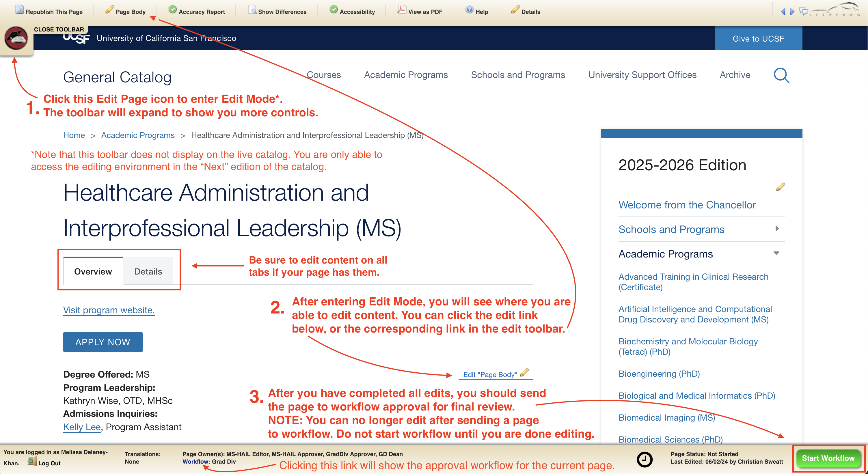
Task: Open the Workflow link in footer
Action: (195, 462)
